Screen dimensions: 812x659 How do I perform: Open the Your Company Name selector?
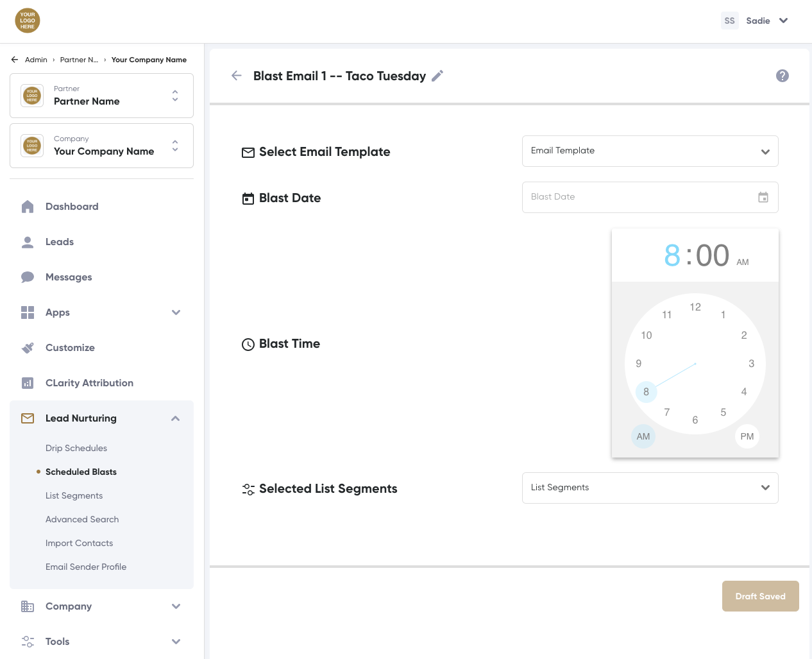coord(101,146)
